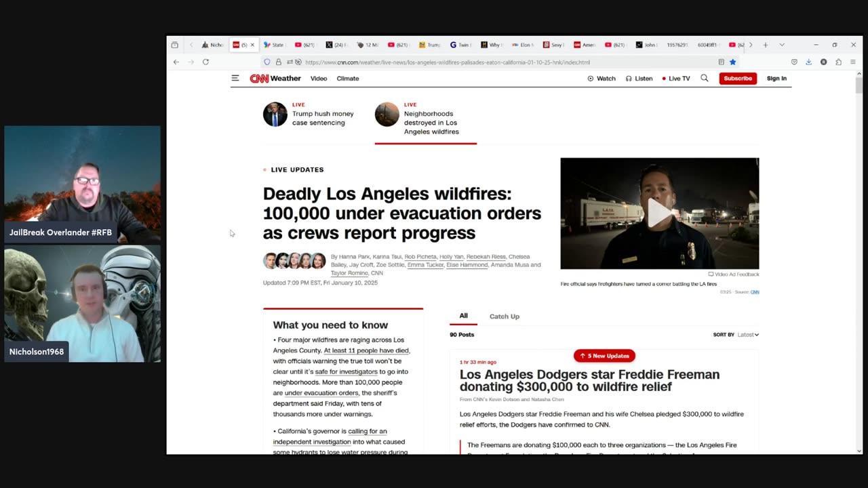Open the Firefox application menu icon
Screen dimensions: 868x488
pyautogui.click(x=852, y=62)
